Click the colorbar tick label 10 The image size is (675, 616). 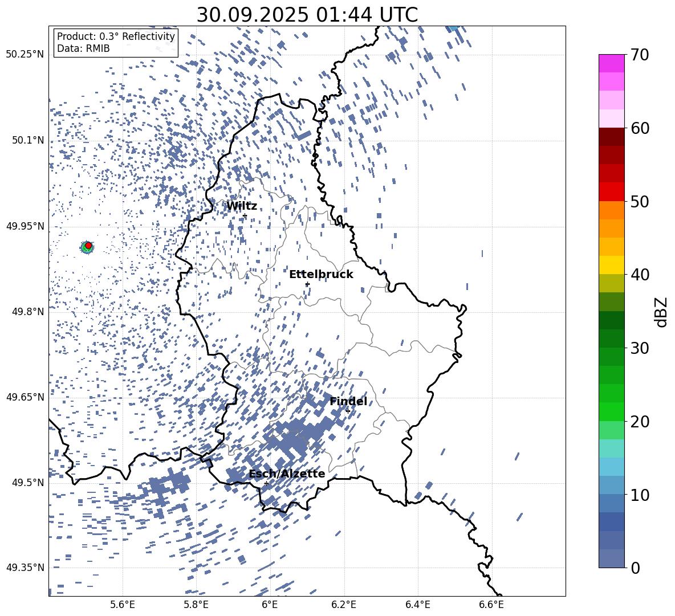click(x=640, y=495)
